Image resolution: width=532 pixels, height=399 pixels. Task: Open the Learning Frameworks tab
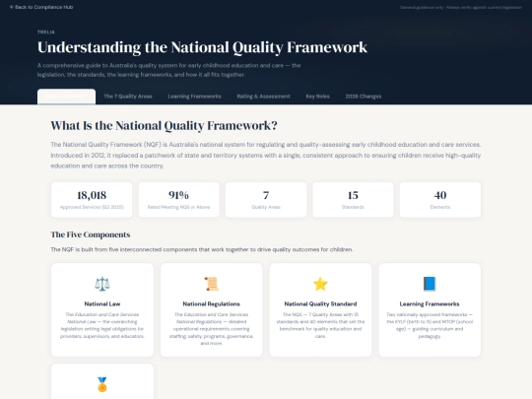pyautogui.click(x=194, y=97)
